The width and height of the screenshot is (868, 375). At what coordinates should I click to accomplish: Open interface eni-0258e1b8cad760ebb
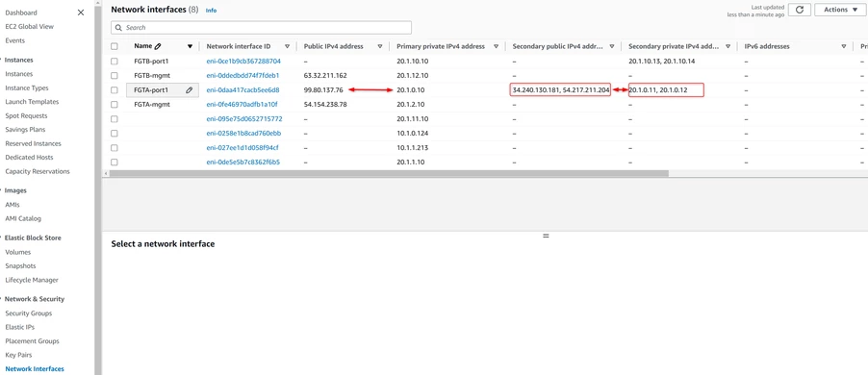click(x=243, y=134)
